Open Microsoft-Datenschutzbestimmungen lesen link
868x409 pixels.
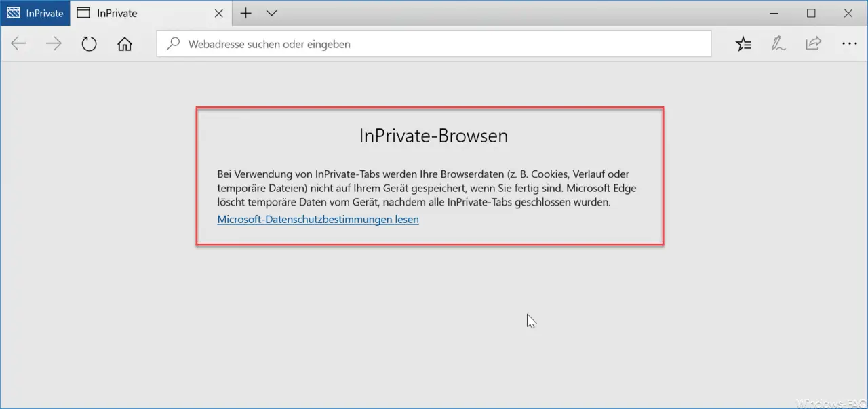(318, 220)
